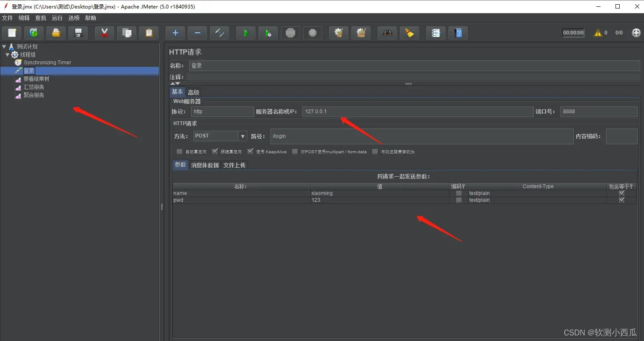The height and width of the screenshot is (341, 644).
Task: Open the 查找 menu
Action: click(x=40, y=18)
